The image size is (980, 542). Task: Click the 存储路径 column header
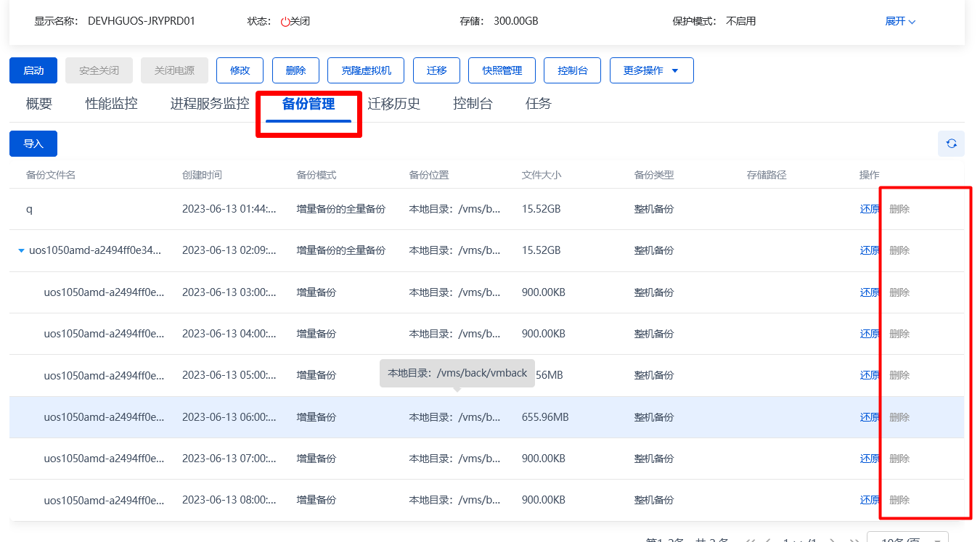pos(767,175)
